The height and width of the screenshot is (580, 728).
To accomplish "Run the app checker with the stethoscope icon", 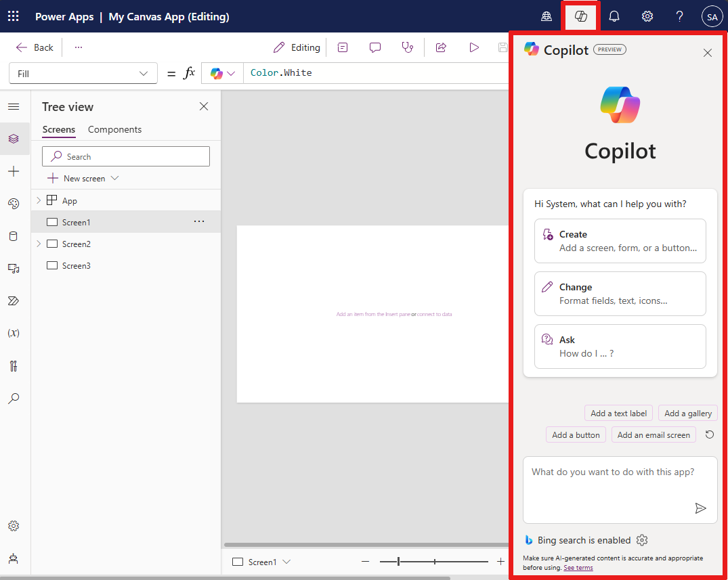I will click(x=407, y=47).
